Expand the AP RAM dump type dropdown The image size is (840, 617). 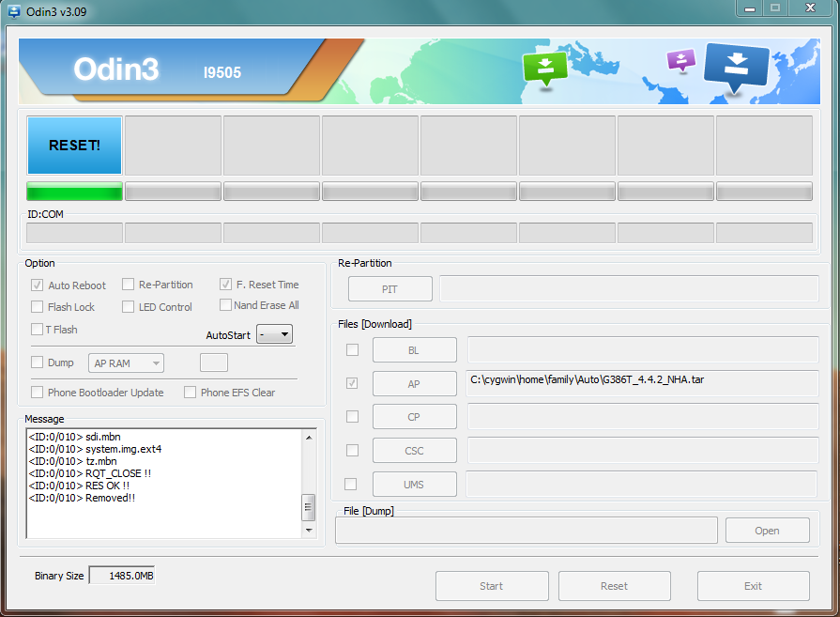(x=127, y=362)
